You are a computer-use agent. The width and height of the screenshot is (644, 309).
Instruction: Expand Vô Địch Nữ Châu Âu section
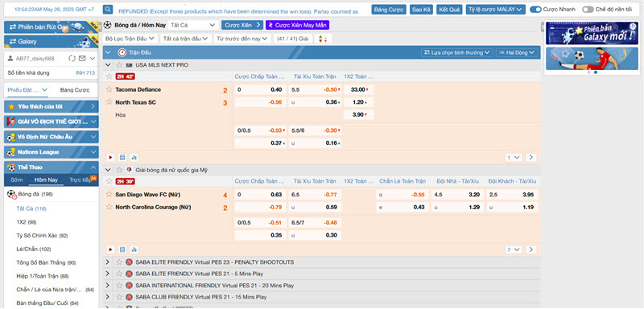[x=52, y=137]
